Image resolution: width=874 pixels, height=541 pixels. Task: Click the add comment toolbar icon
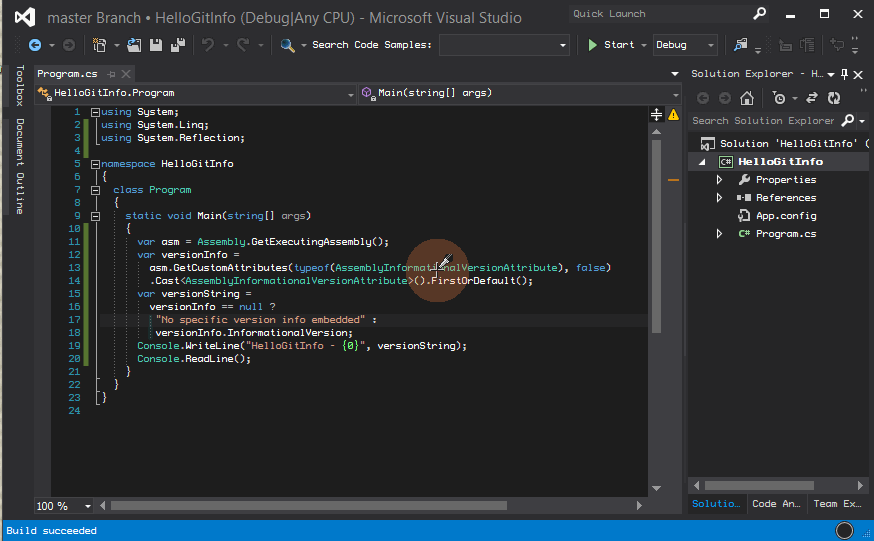point(837,45)
